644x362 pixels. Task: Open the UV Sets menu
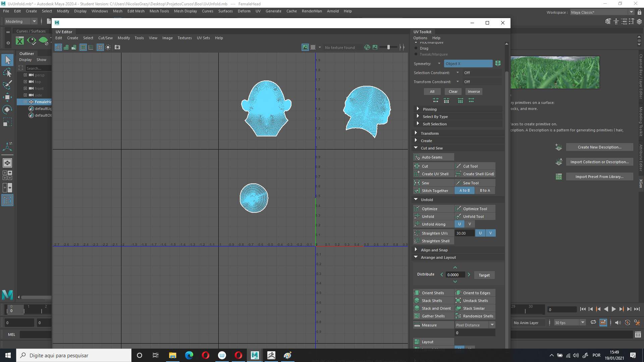click(x=203, y=38)
